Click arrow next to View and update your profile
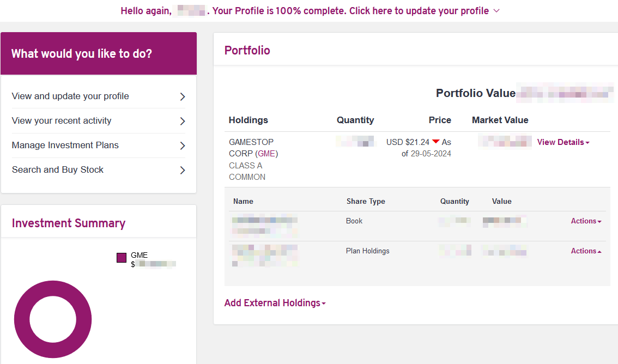Image resolution: width=618 pixels, height=364 pixels. 183,96
